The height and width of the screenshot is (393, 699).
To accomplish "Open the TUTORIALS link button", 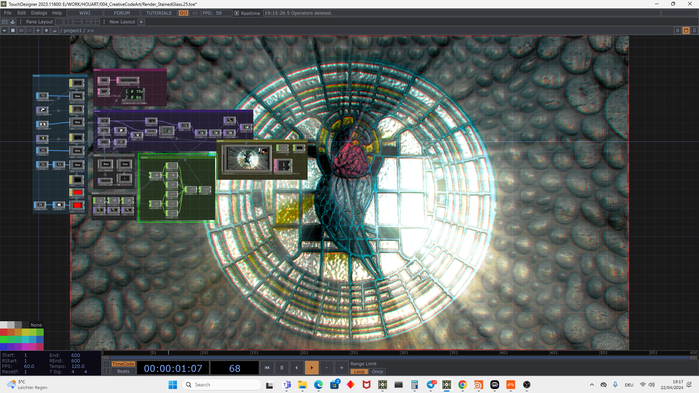I will point(159,13).
